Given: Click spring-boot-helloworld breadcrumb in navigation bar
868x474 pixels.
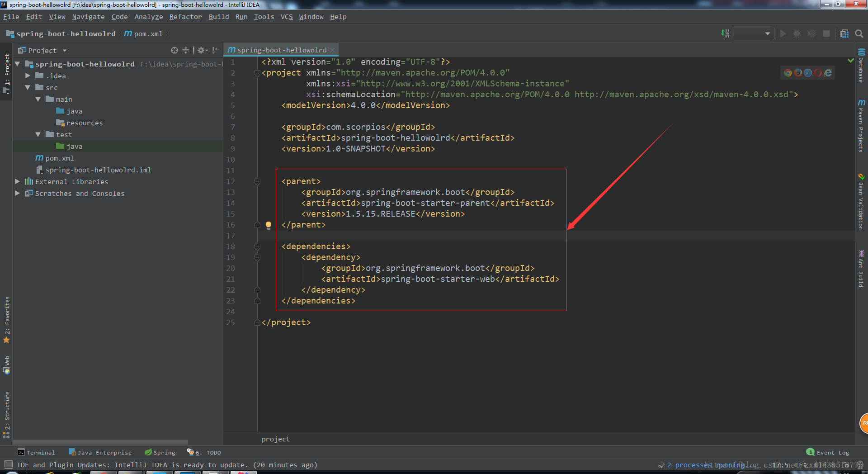Looking at the screenshot, I should (x=61, y=34).
